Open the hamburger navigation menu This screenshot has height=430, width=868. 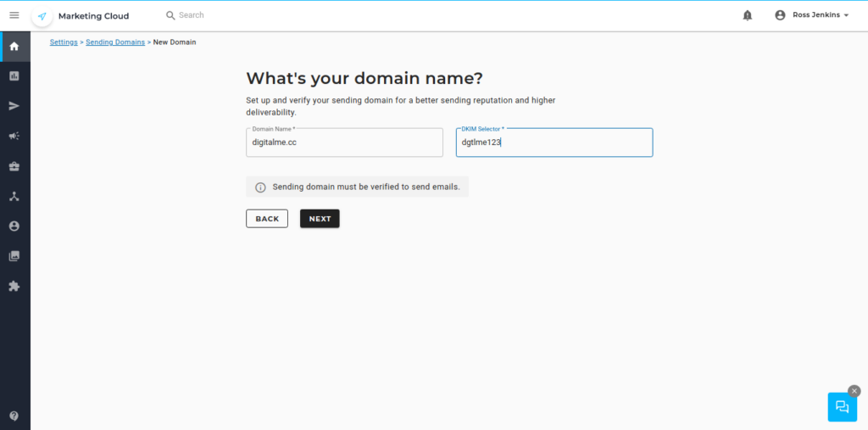[x=14, y=15]
